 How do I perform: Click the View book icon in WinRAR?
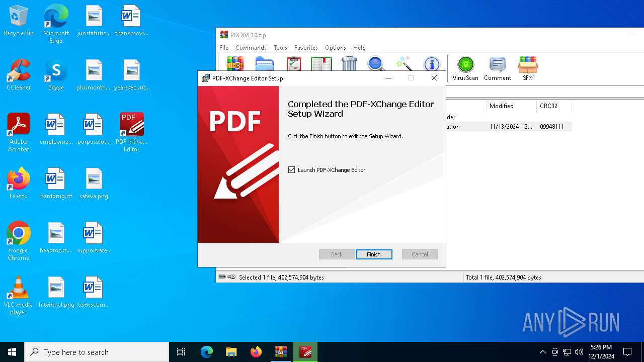tap(321, 63)
